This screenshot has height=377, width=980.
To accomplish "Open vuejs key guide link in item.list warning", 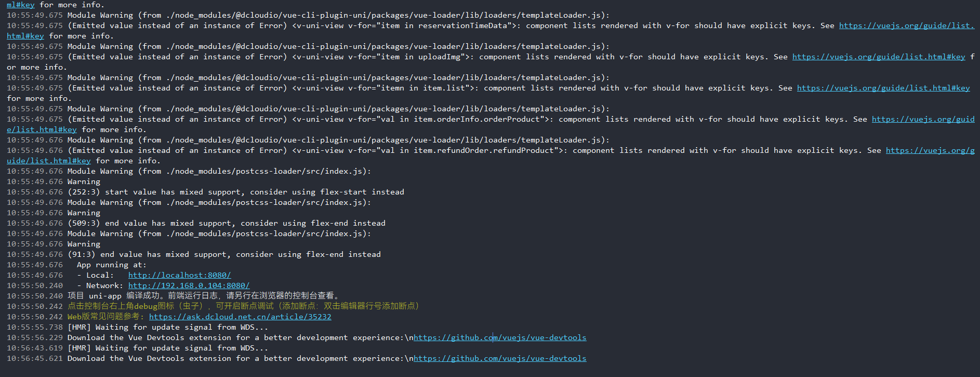I will pos(883,88).
